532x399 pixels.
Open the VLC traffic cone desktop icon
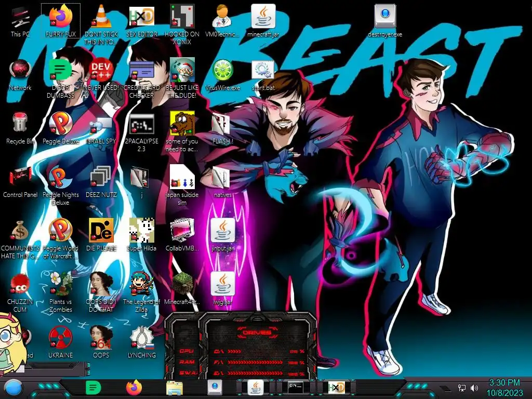coord(101,24)
